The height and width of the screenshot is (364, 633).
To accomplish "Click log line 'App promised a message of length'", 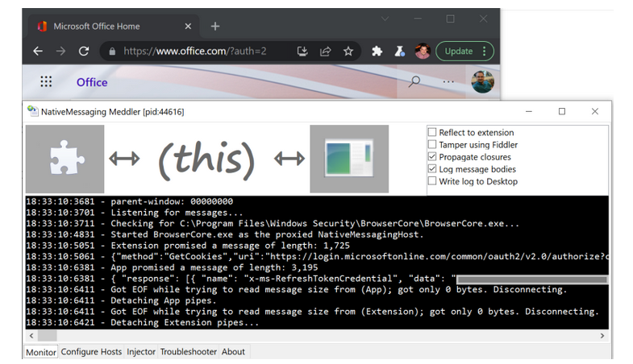I will tap(172, 267).
